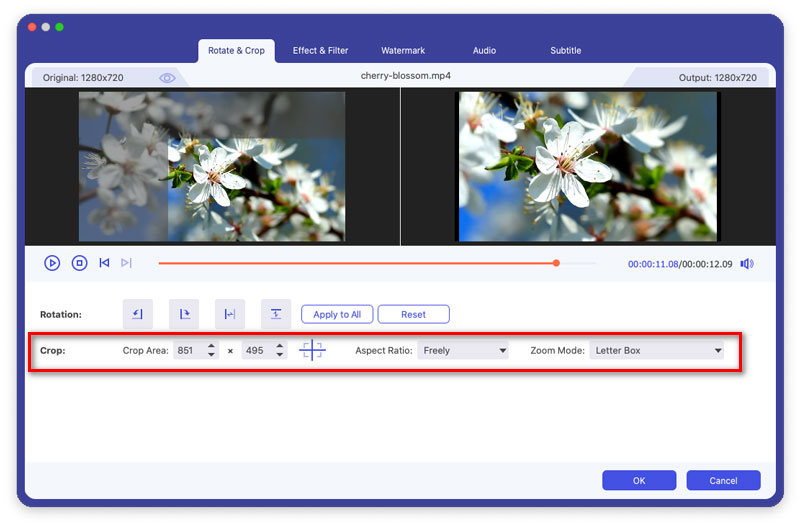Open the Watermark tab
The image size is (800, 526).
coord(403,51)
